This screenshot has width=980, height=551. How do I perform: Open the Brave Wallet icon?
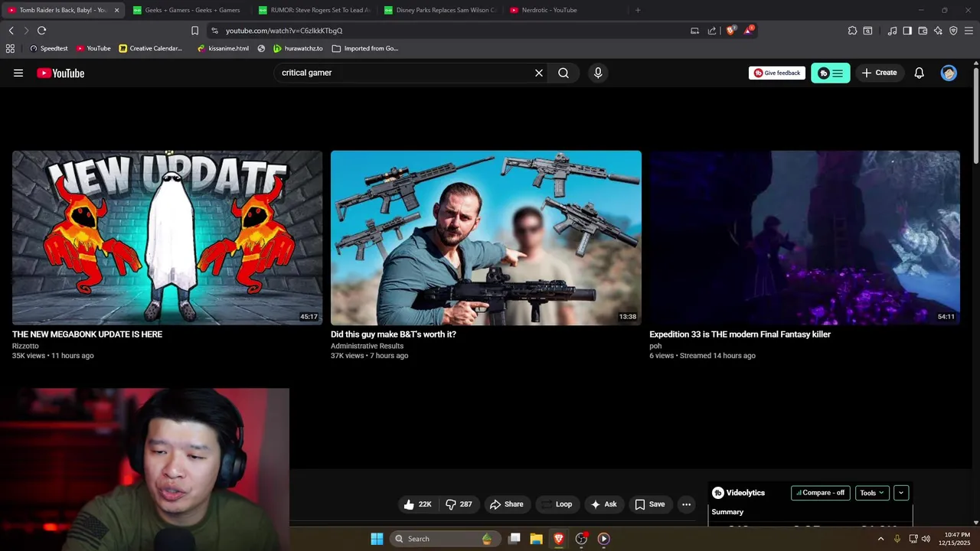(x=923, y=31)
